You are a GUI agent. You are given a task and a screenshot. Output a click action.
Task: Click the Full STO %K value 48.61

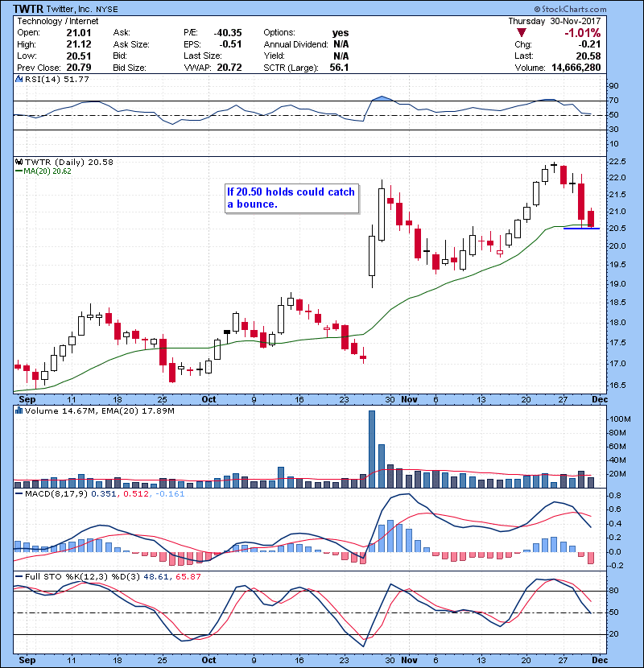pos(155,577)
